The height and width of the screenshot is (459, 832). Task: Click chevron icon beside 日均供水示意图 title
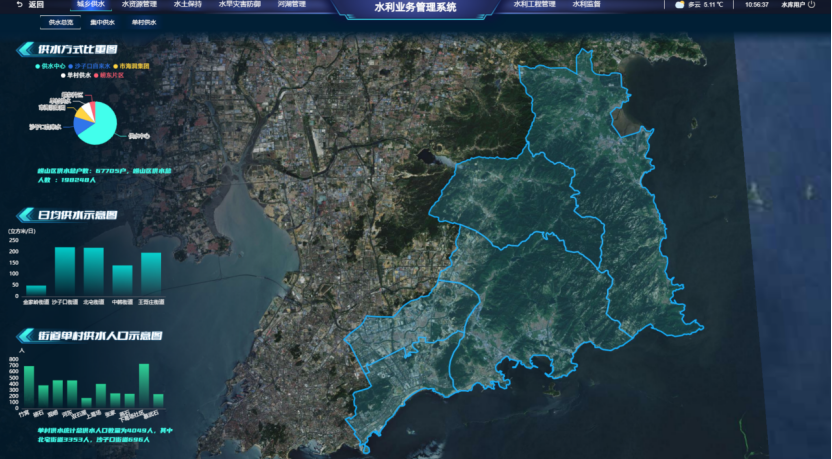(x=25, y=215)
